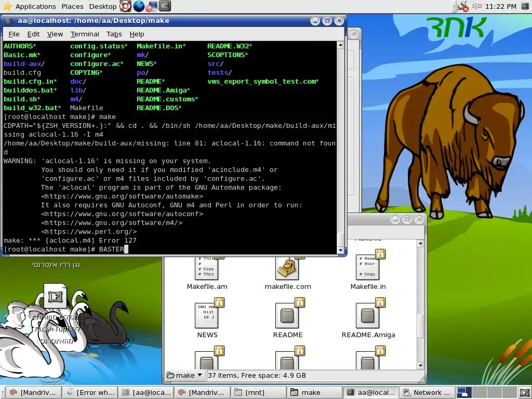Switch to the make taskbar window
The width and height of the screenshot is (532, 399).
pyautogui.click(x=314, y=392)
